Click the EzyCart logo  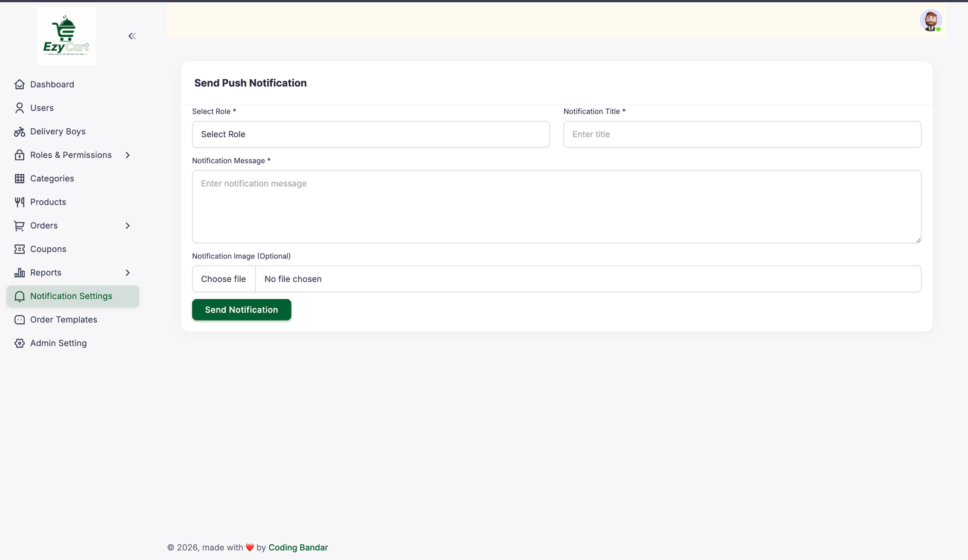pyautogui.click(x=66, y=36)
